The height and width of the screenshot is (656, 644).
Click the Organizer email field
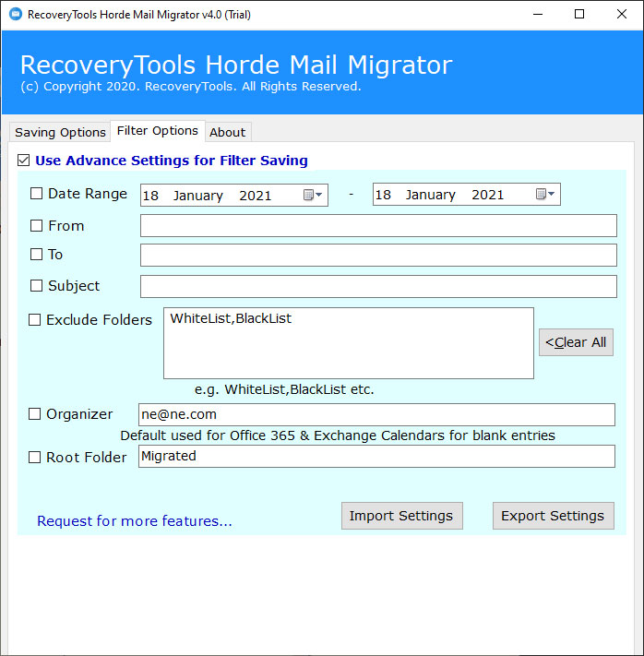click(376, 414)
